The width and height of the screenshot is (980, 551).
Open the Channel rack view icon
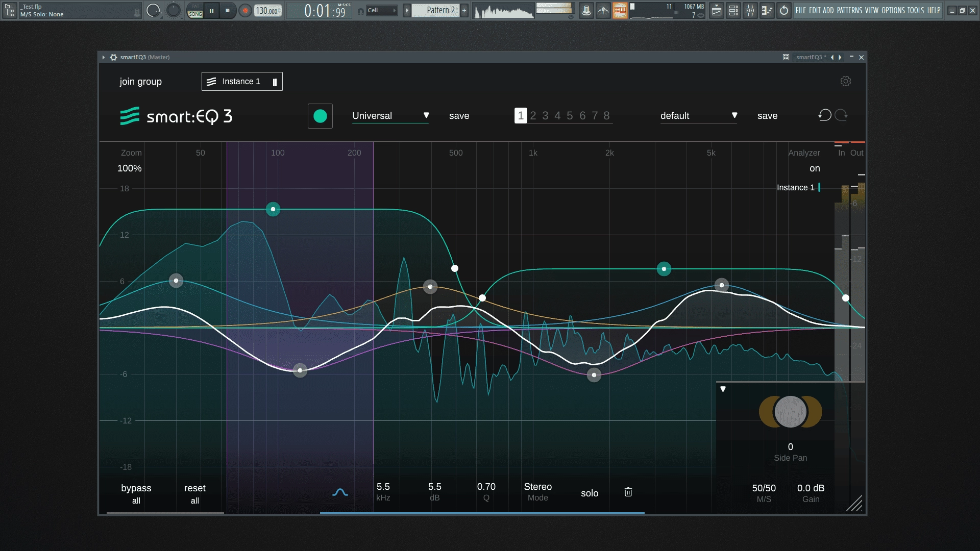click(x=733, y=10)
